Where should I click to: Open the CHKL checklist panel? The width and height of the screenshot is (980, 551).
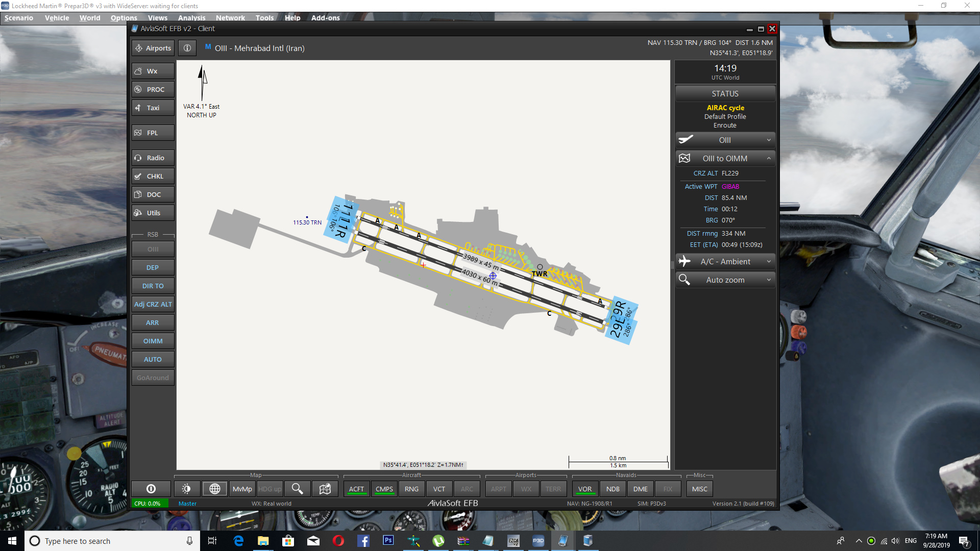click(x=153, y=176)
